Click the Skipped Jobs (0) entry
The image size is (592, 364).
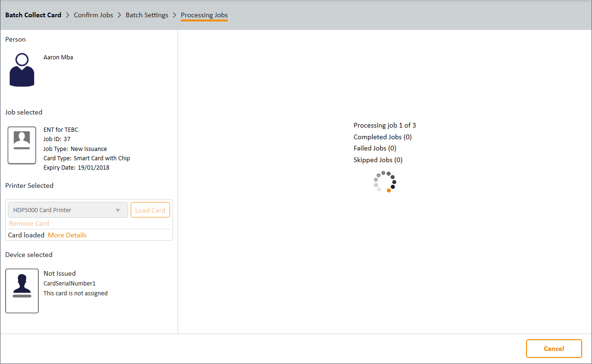(378, 160)
